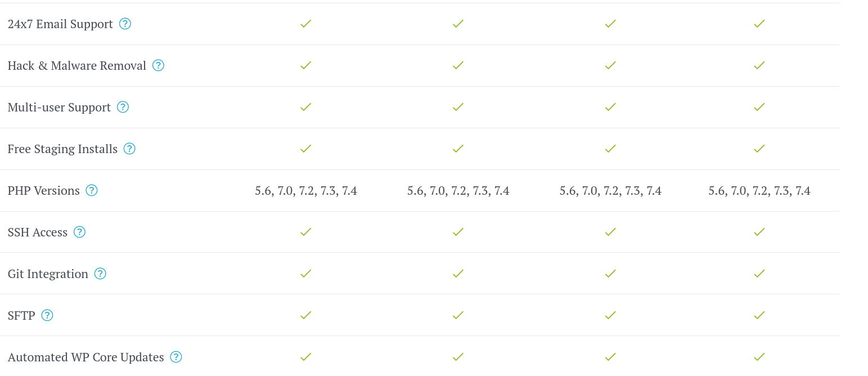Open the SSH Access help icon

pos(79,232)
